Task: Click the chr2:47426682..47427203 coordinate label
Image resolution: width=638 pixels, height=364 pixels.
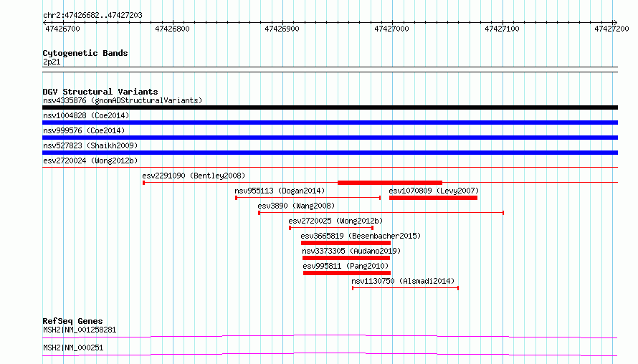Action: click(92, 16)
